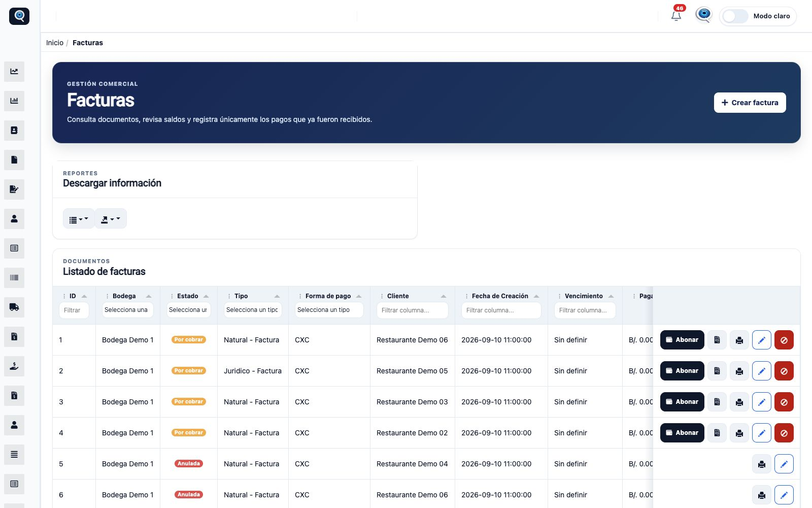Print invoice 5 for Restaurante Demo 04
This screenshot has height=508, width=812.
tap(762, 464)
